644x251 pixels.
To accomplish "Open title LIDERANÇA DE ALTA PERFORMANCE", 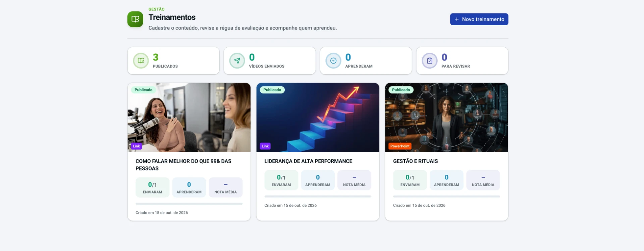I will point(308,161).
